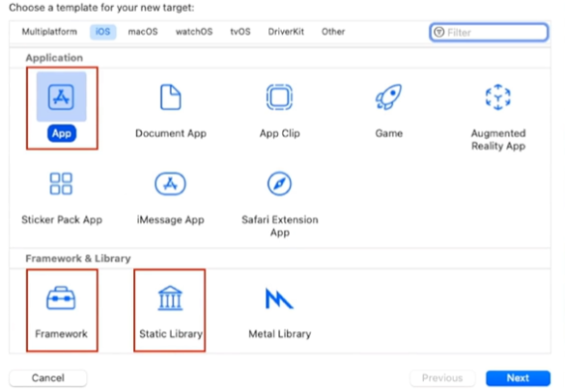
Task: Choose the Framework toolbox icon
Action: (x=61, y=298)
